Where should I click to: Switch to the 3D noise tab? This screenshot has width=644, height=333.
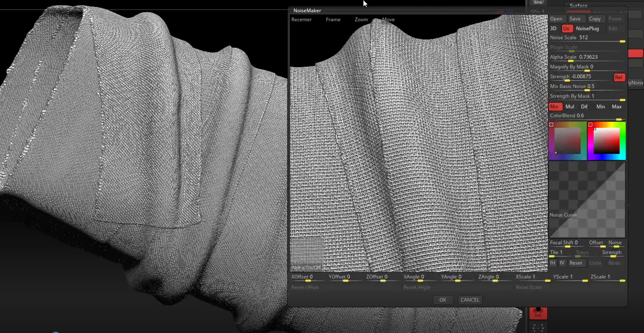point(553,28)
